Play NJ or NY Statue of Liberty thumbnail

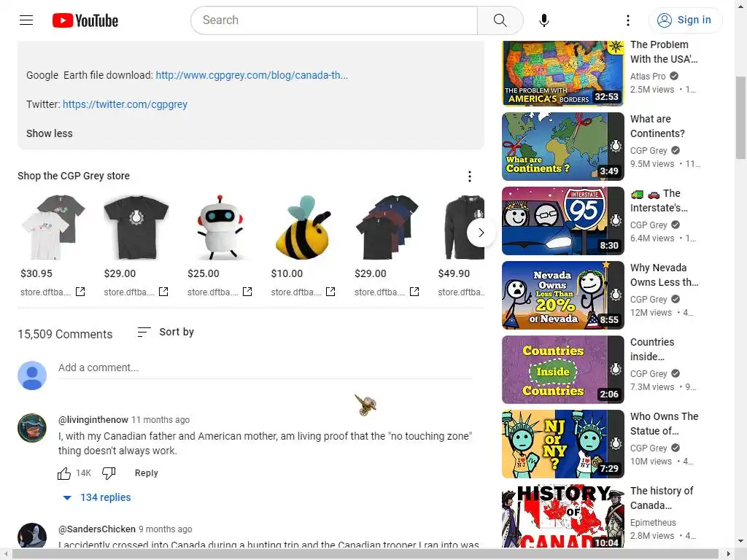point(562,444)
